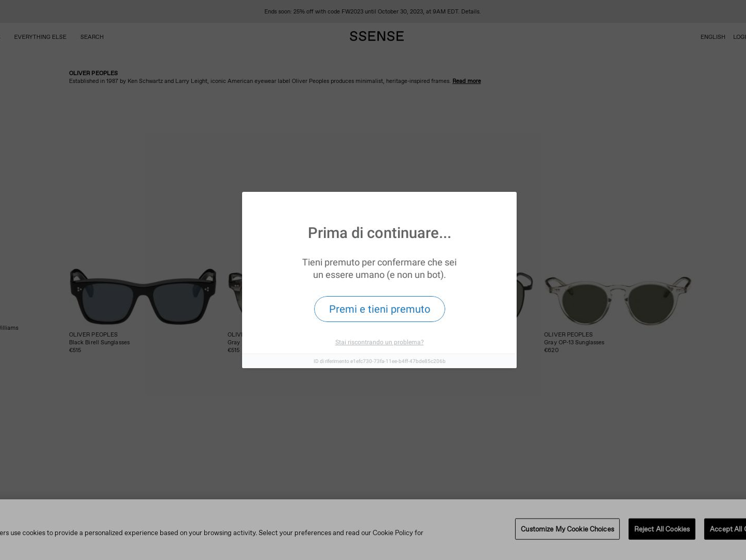Open the Stai riscontrando un problema link
The height and width of the screenshot is (560, 746).
coord(379,342)
